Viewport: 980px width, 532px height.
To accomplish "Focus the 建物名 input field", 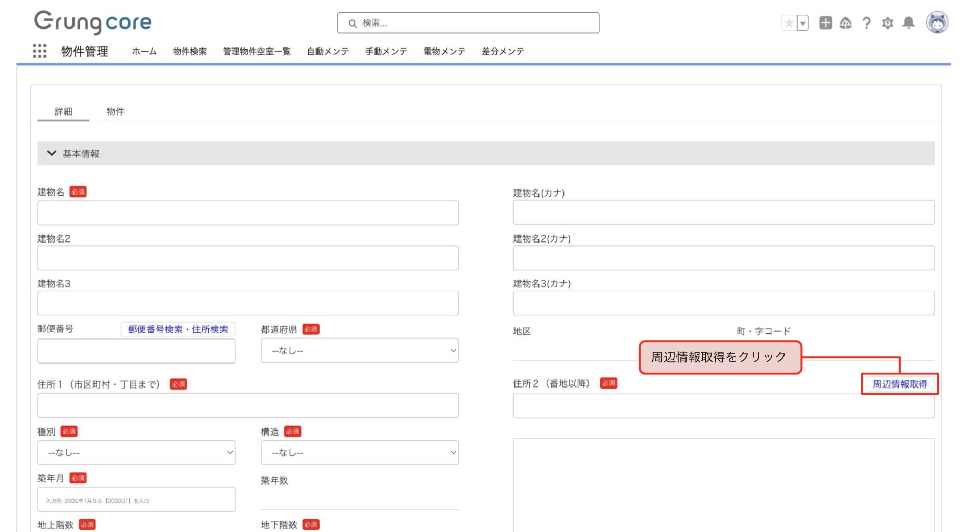I will pyautogui.click(x=248, y=213).
